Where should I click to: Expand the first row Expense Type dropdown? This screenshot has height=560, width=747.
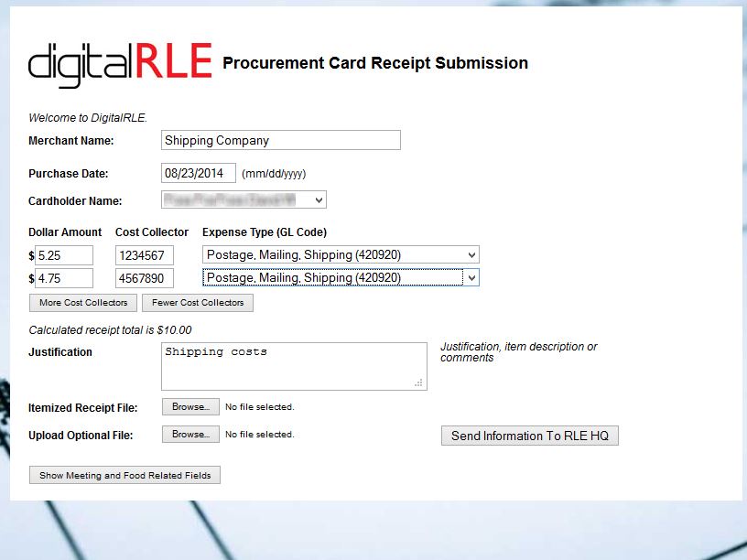[341, 255]
